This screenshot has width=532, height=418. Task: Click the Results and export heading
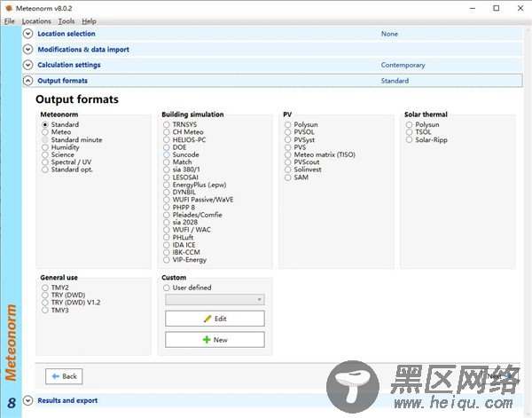tap(67, 400)
